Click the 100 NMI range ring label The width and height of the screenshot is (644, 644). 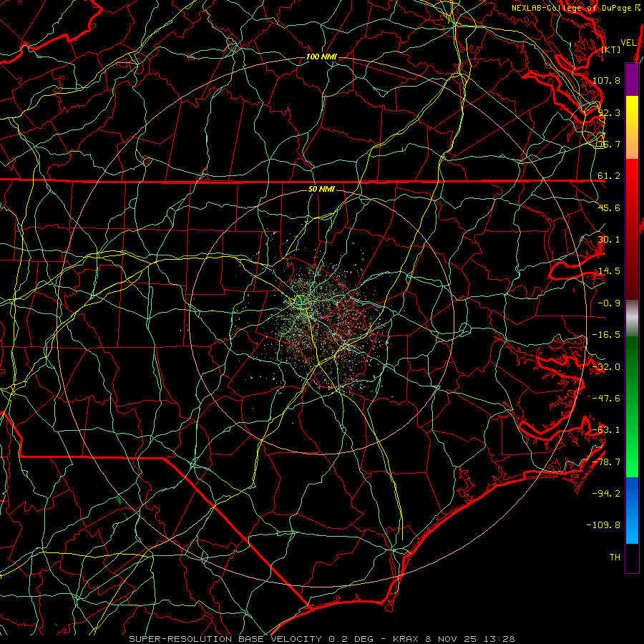point(321,57)
